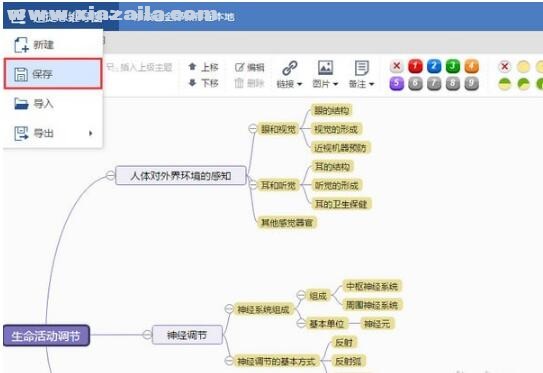Select the node 人体对外界环境的感知
The height and width of the screenshot is (373, 543).
(181, 176)
